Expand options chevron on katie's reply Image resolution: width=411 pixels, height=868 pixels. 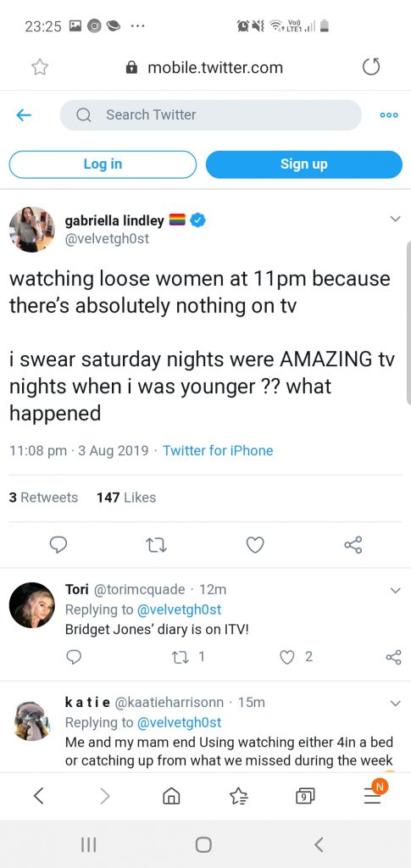point(395,704)
